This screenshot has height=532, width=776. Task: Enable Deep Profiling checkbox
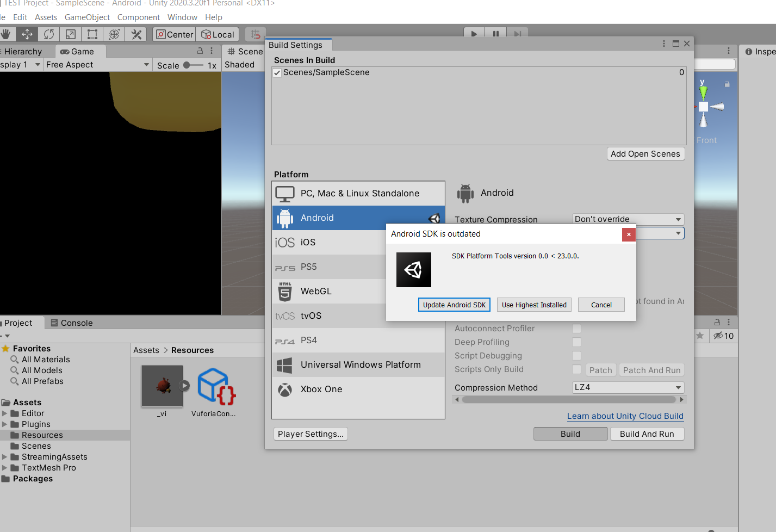[577, 342]
